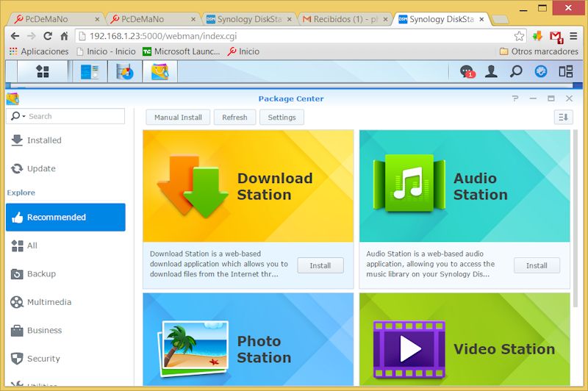The height and width of the screenshot is (391, 588).
Task: Open Storage Manager taskbar icon
Action: click(124, 71)
